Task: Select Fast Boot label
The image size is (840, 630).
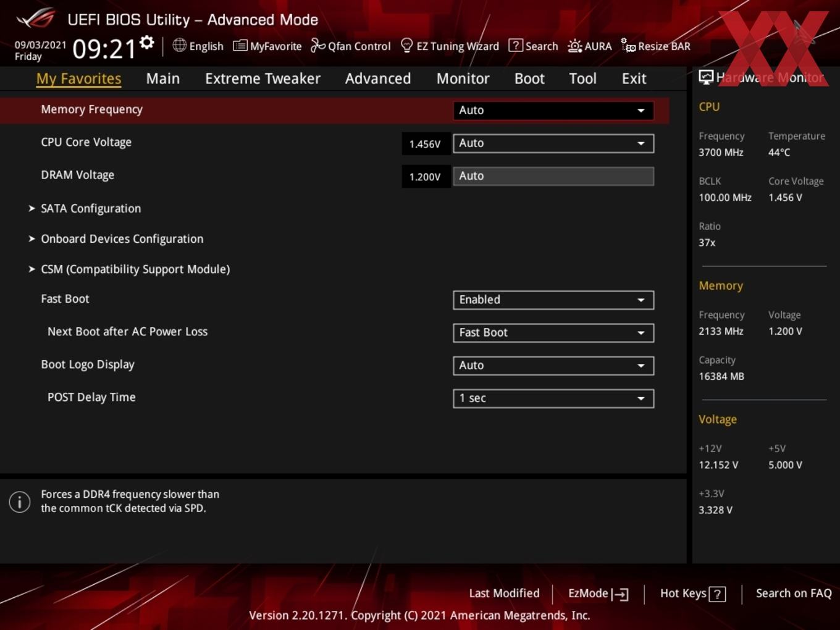Action: pos(65,299)
